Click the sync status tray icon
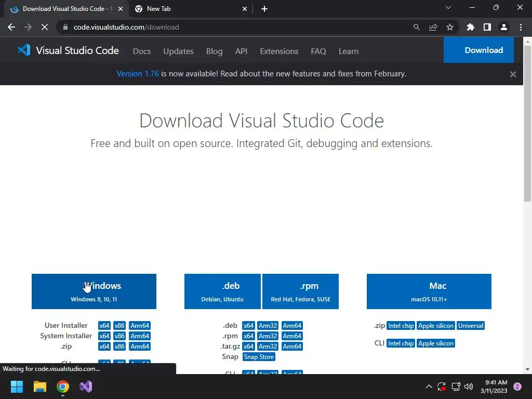This screenshot has height=399, width=532. pyautogui.click(x=442, y=387)
